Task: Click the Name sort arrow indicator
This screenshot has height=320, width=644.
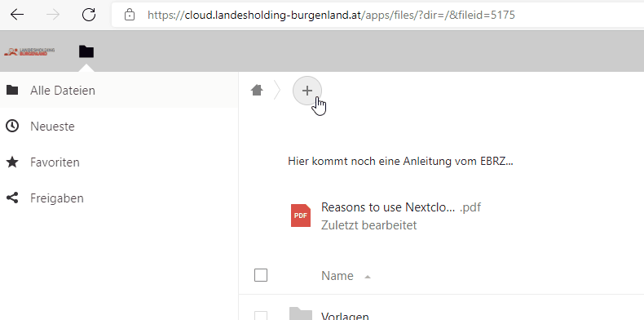Action: click(x=368, y=277)
